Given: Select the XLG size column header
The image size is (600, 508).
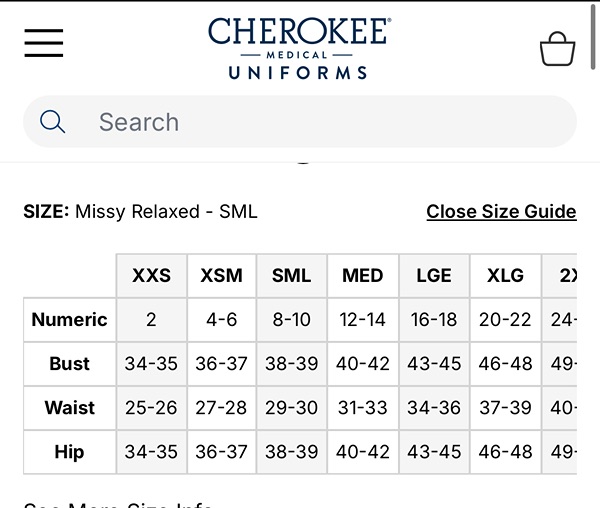Looking at the screenshot, I should (505, 276).
